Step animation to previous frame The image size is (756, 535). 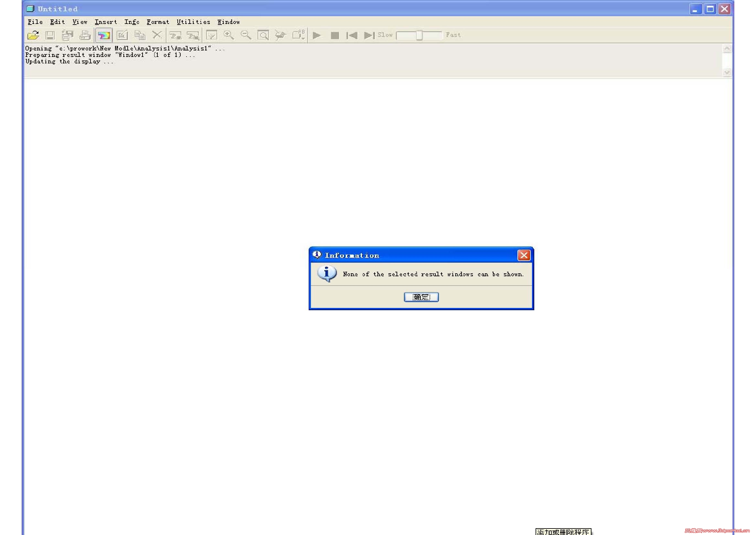(352, 35)
